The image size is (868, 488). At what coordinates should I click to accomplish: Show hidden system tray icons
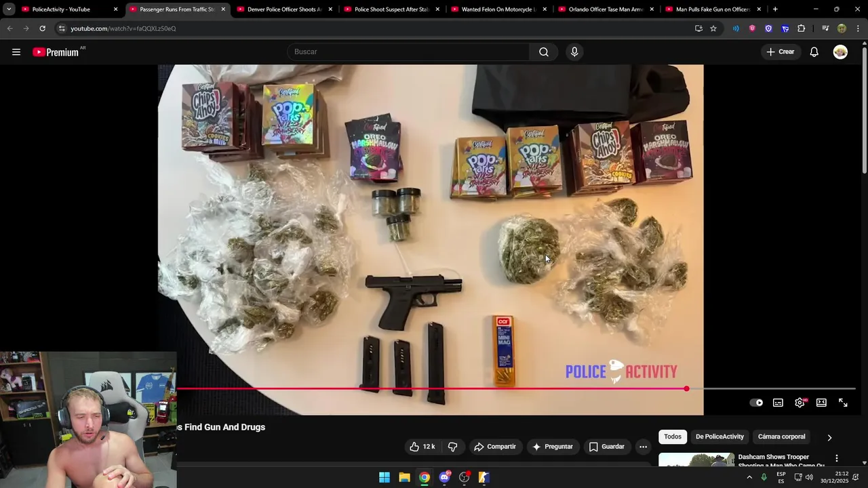(x=749, y=477)
